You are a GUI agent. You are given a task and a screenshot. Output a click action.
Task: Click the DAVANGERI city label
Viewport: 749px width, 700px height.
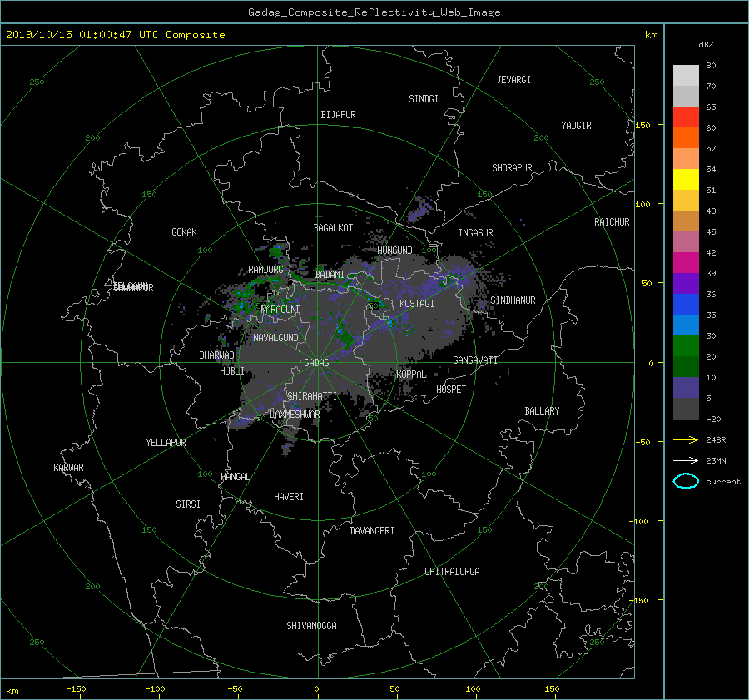click(x=372, y=531)
